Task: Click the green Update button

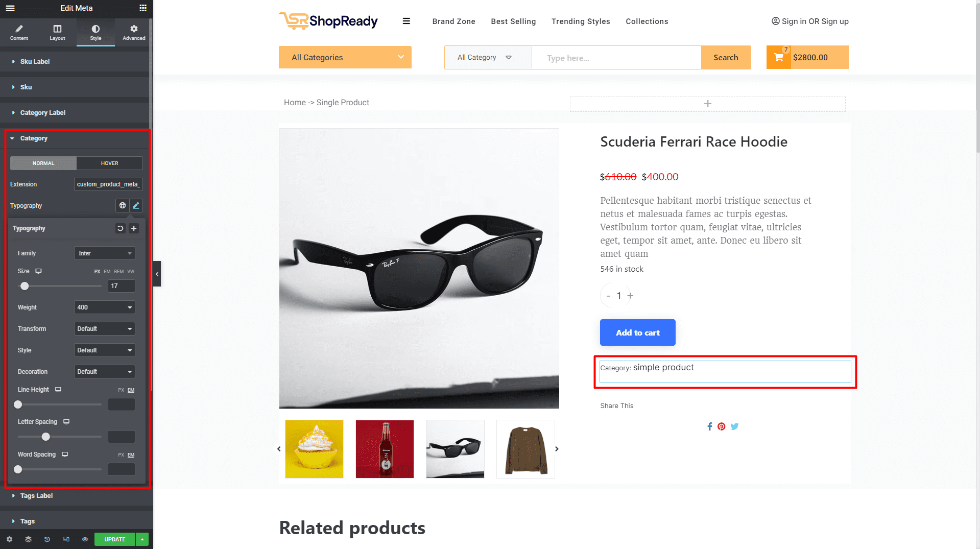Action: (x=115, y=539)
